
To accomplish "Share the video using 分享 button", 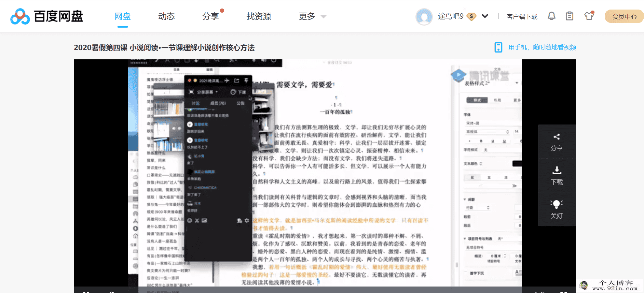I will coord(557,142).
